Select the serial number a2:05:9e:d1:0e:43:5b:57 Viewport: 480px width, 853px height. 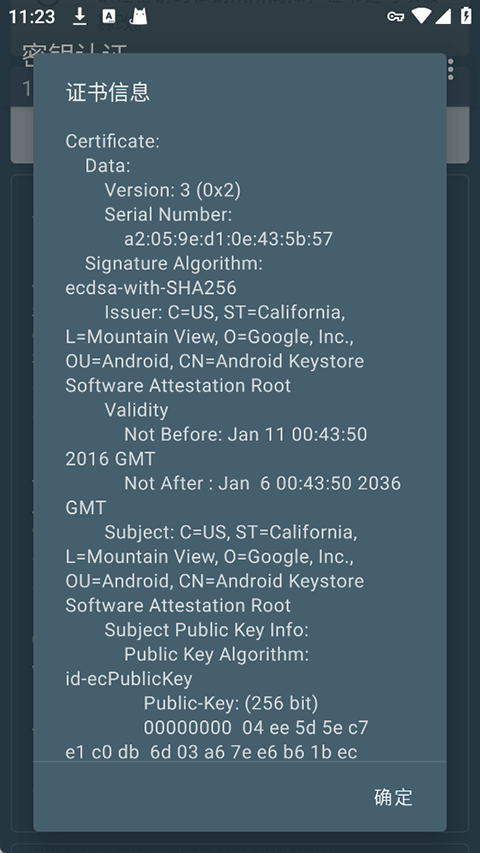click(229, 239)
